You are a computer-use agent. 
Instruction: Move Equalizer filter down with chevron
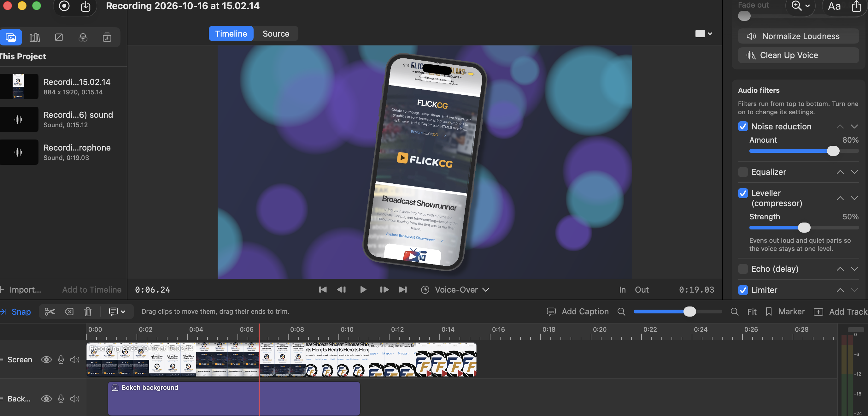854,172
